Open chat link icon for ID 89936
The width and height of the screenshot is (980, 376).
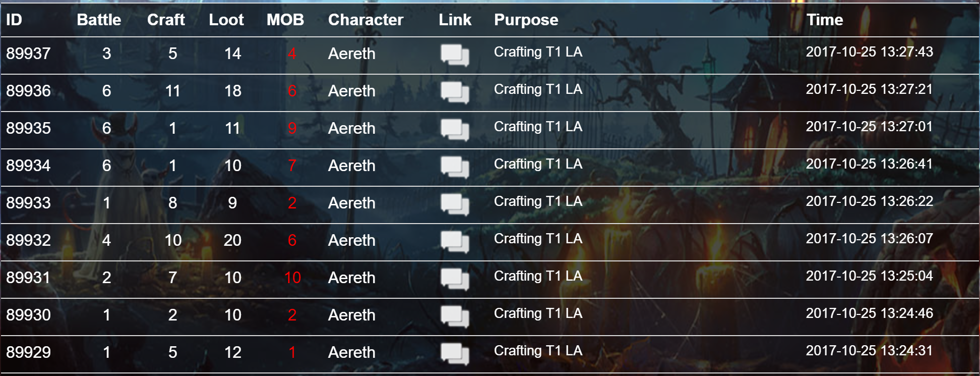click(455, 92)
